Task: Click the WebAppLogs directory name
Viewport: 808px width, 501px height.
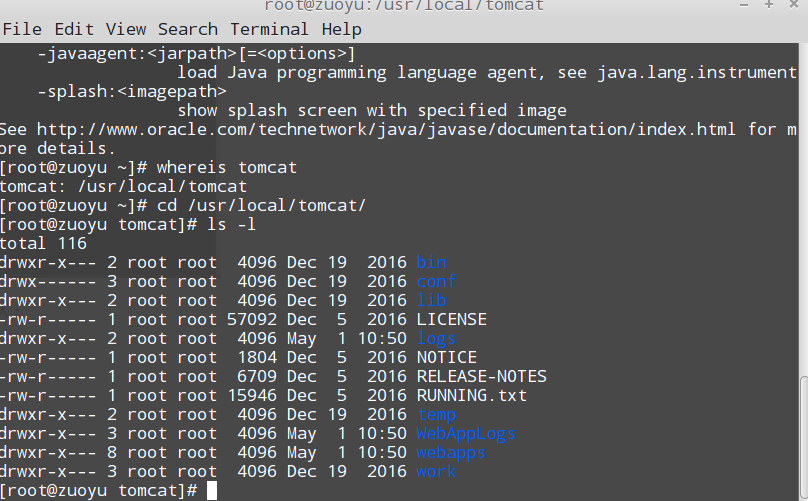Action: click(466, 433)
